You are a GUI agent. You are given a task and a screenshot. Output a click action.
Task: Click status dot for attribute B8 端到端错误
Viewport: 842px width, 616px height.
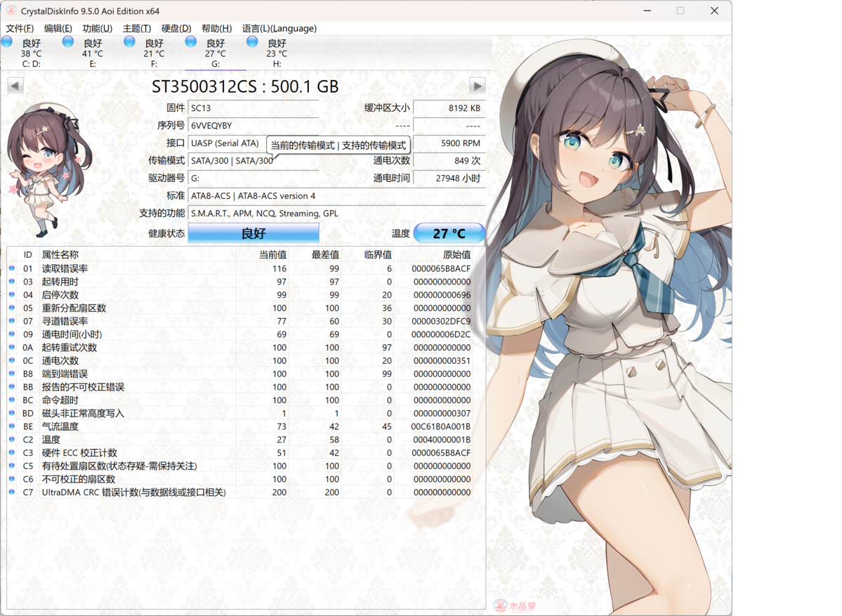pos(12,373)
